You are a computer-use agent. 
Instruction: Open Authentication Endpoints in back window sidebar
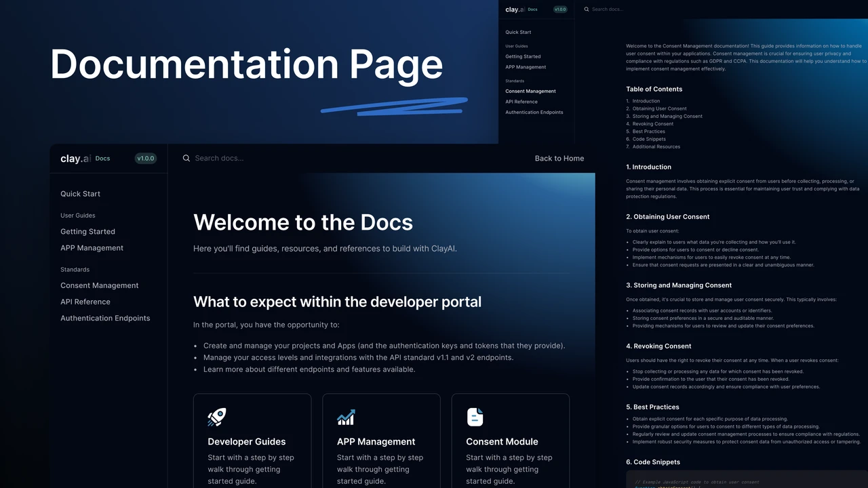tap(534, 113)
